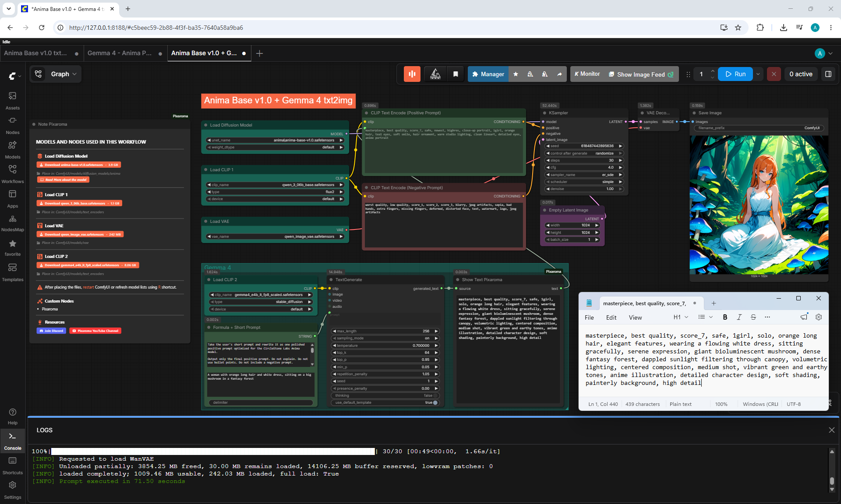Click the delimiter input field
The image size is (841, 504).
pyautogui.click(x=261, y=402)
